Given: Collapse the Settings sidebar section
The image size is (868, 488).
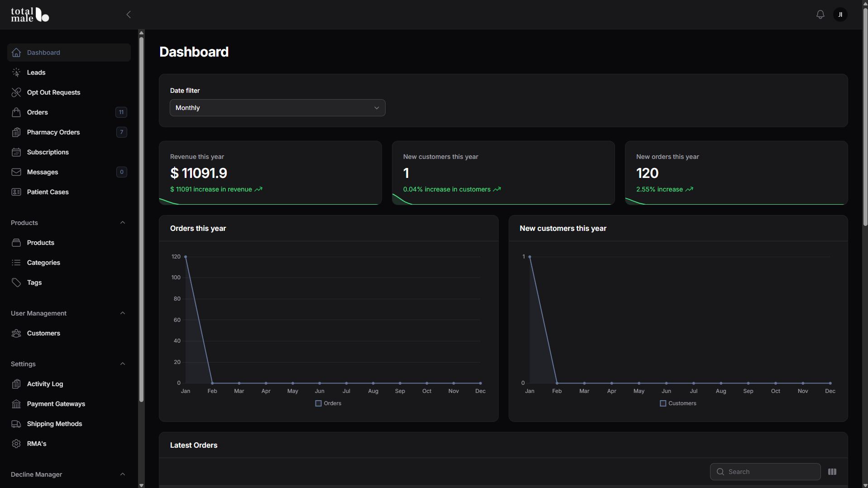Looking at the screenshot, I should click(123, 364).
